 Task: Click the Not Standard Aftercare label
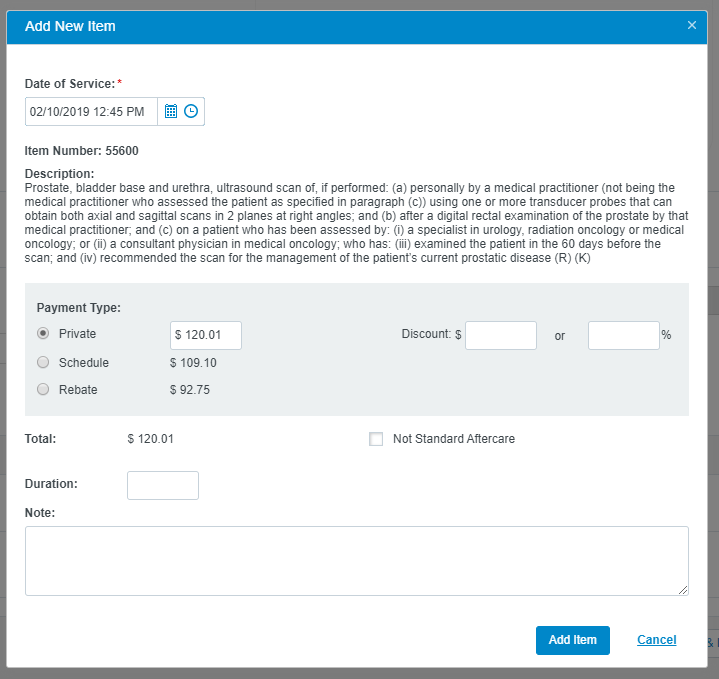[x=454, y=439]
